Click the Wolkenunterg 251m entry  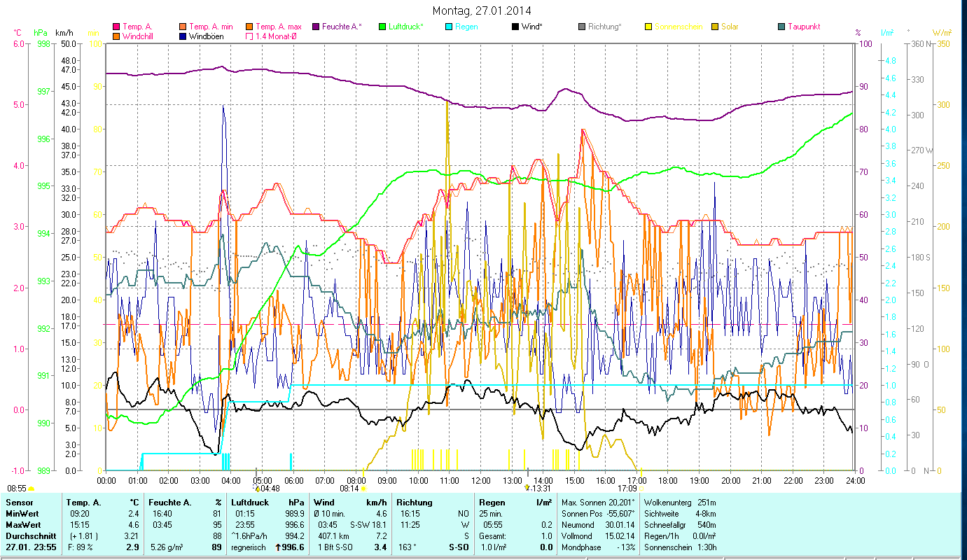coord(680,503)
